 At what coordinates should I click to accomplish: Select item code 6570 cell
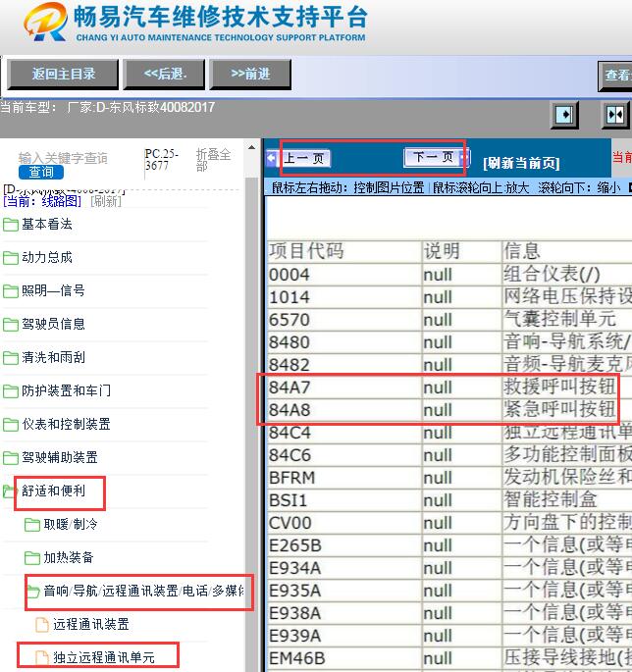pyautogui.click(x=344, y=320)
